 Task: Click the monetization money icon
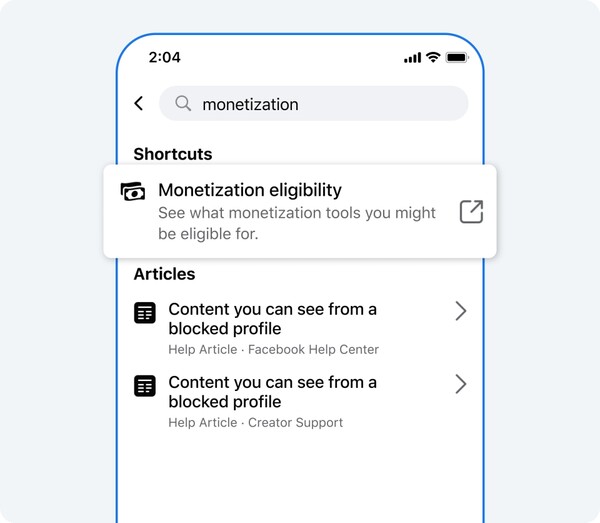coord(132,192)
